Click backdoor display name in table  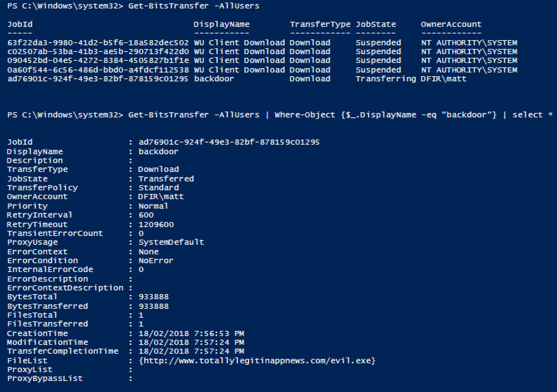pyautogui.click(x=214, y=79)
